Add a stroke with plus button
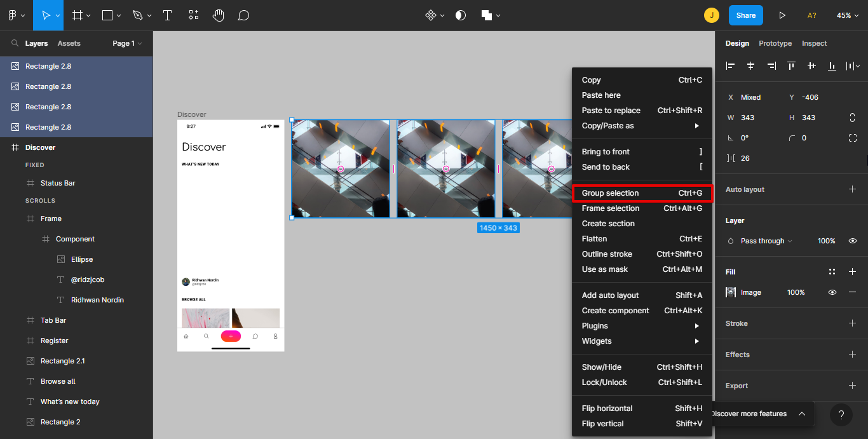 852,323
